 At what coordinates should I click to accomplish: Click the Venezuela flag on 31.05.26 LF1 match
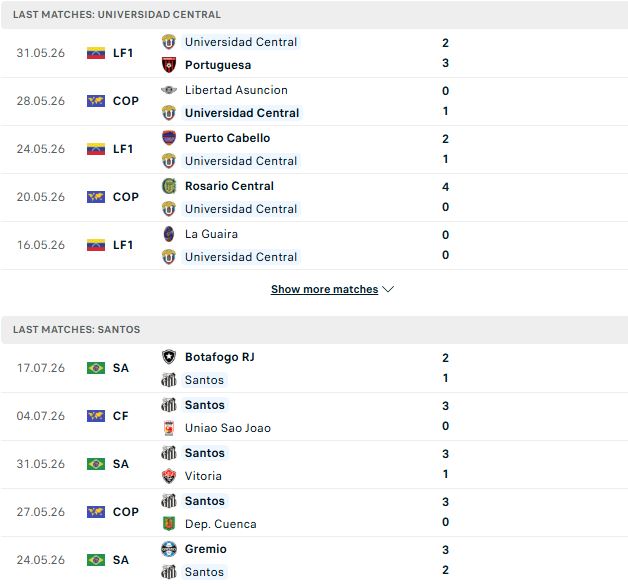[96, 53]
